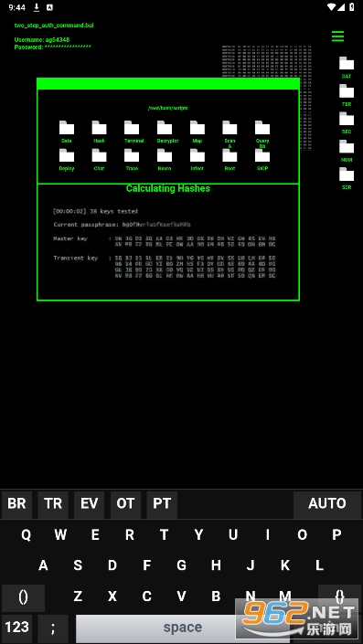Tap the A key
The width and height of the screenshot is (363, 644).
43,565
